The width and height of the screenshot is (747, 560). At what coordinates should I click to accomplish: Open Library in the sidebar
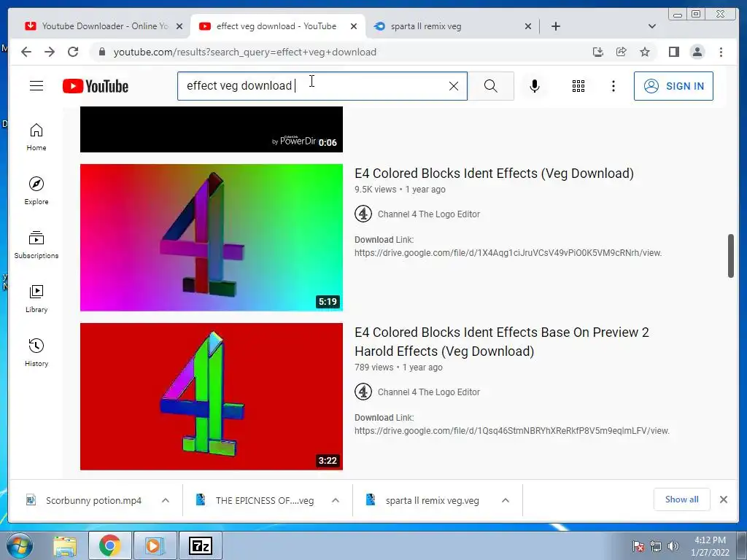click(36, 298)
